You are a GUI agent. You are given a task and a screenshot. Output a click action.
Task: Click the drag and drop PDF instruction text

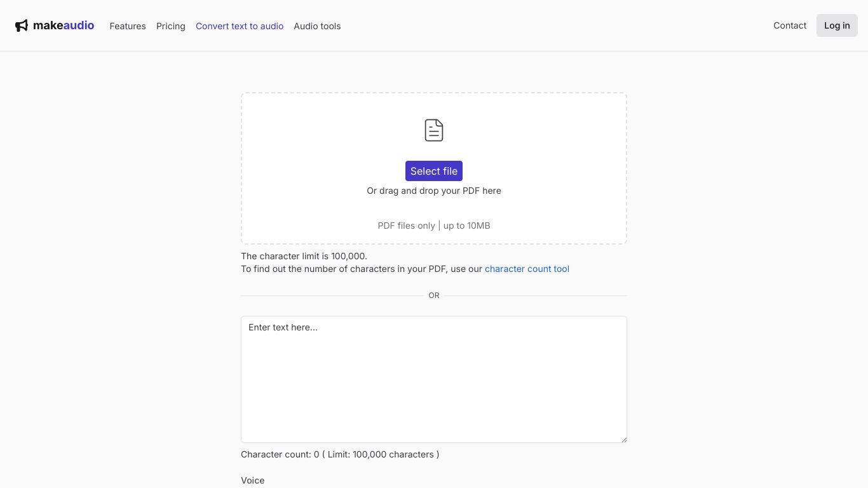coord(434,191)
